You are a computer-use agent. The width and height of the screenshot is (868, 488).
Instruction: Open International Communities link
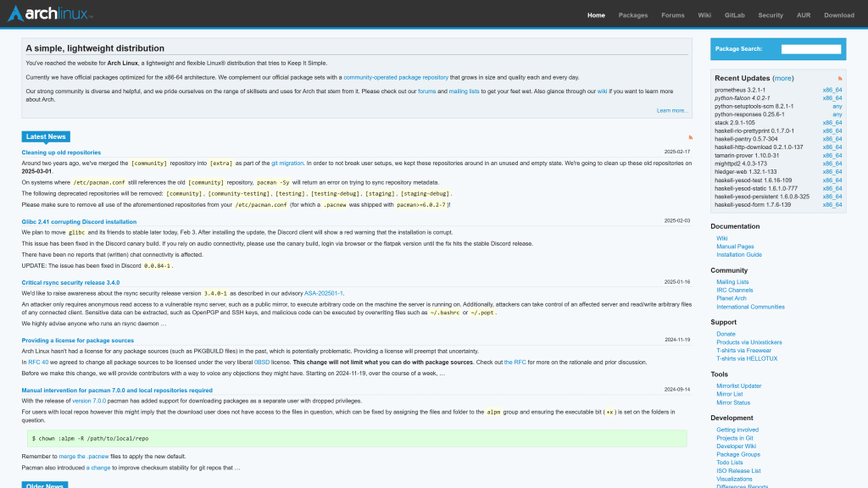pos(750,307)
